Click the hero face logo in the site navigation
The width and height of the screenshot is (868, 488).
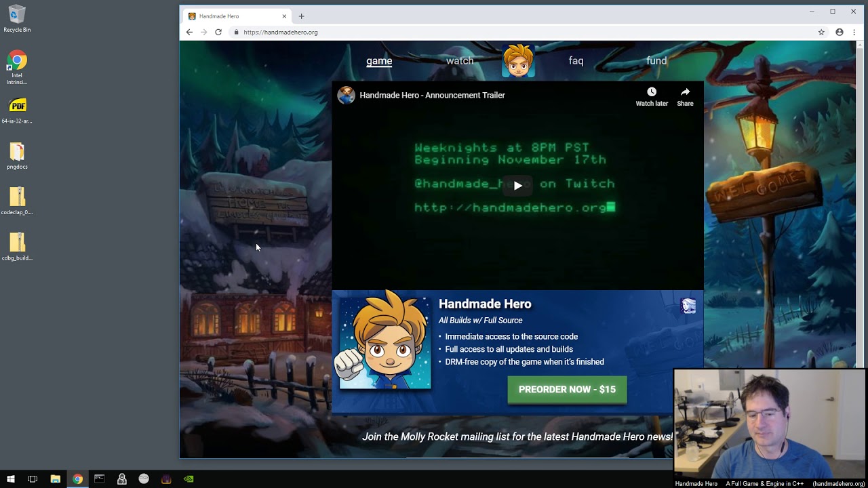click(x=518, y=61)
